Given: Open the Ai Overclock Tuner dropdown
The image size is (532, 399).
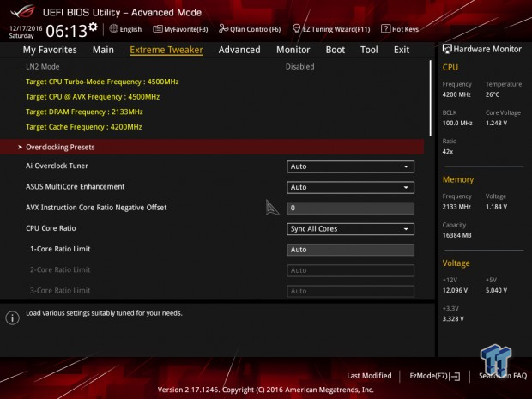Looking at the screenshot, I should 350,166.
